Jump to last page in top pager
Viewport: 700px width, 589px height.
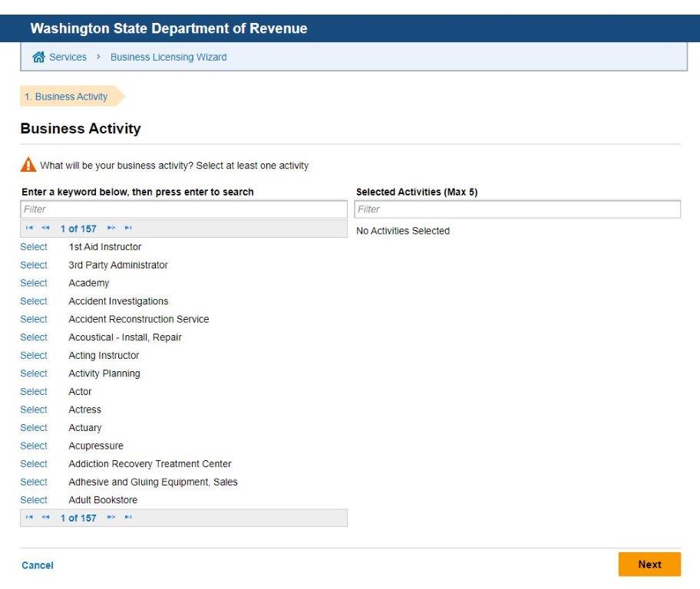pyautogui.click(x=128, y=228)
